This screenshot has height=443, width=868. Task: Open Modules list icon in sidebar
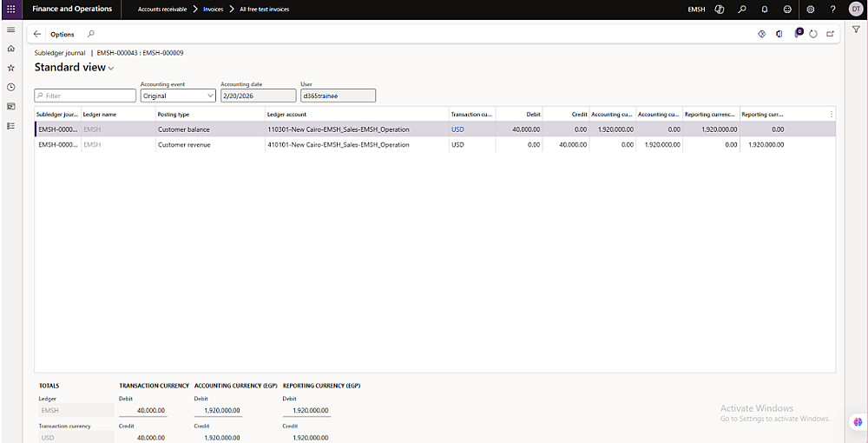click(10, 126)
